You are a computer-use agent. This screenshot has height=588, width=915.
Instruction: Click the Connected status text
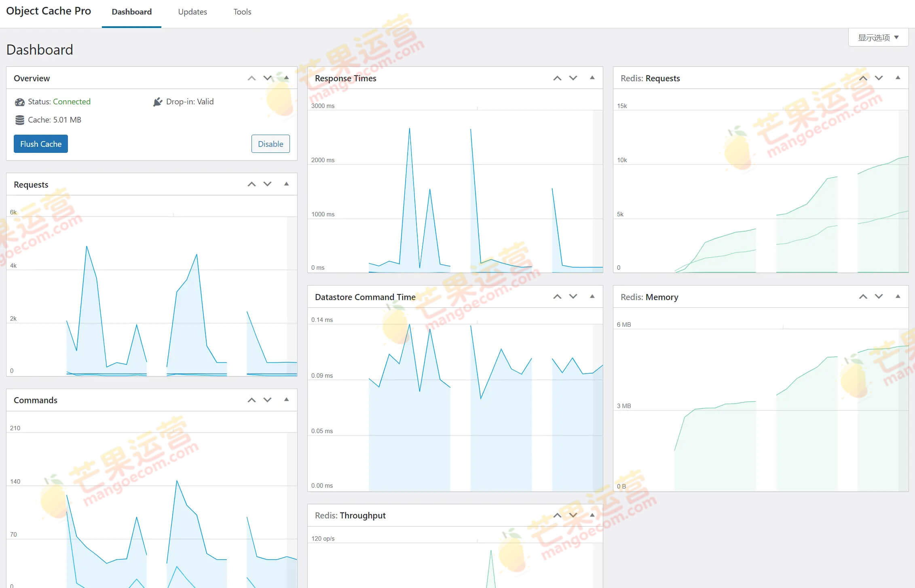click(72, 102)
